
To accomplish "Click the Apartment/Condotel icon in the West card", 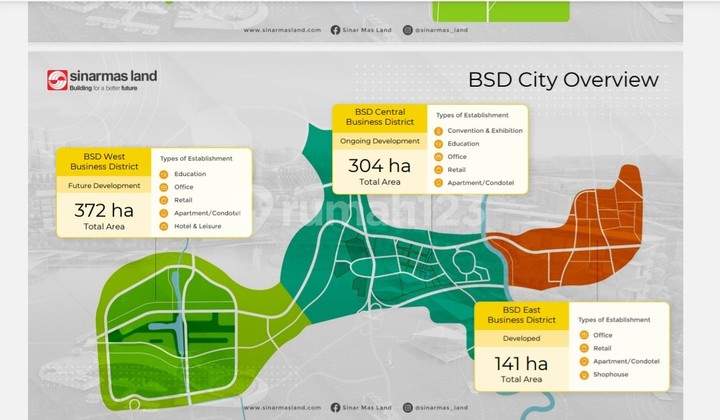I will coord(164,213).
